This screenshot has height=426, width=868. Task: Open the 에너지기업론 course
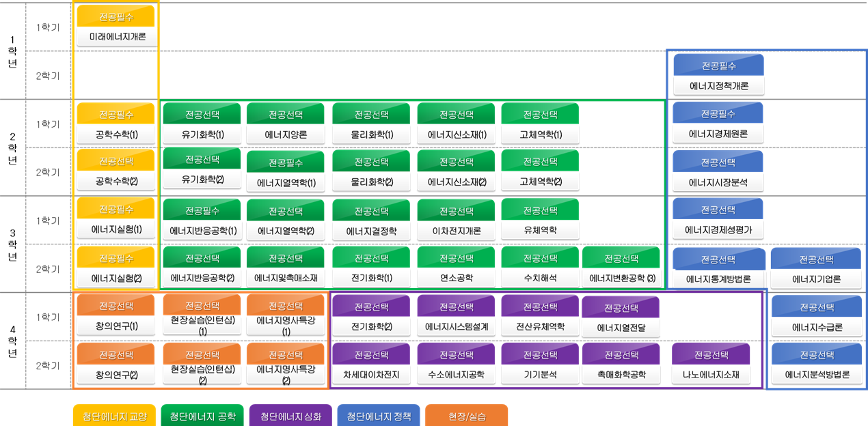point(816,269)
